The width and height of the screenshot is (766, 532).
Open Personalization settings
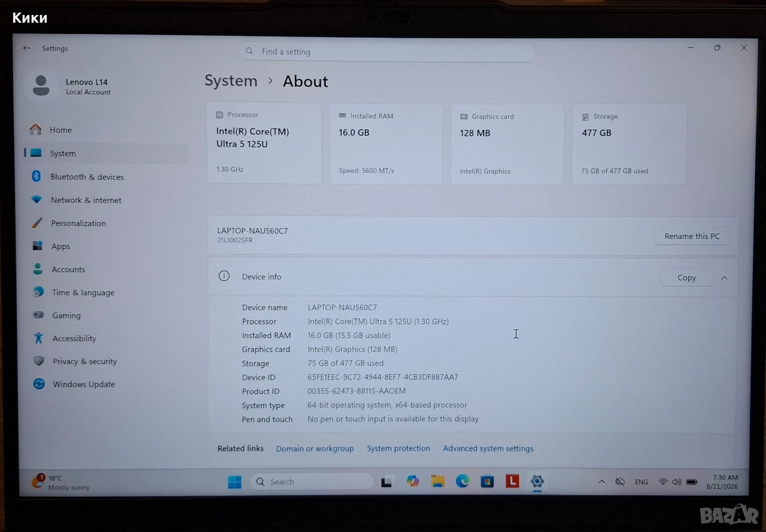coord(107,223)
